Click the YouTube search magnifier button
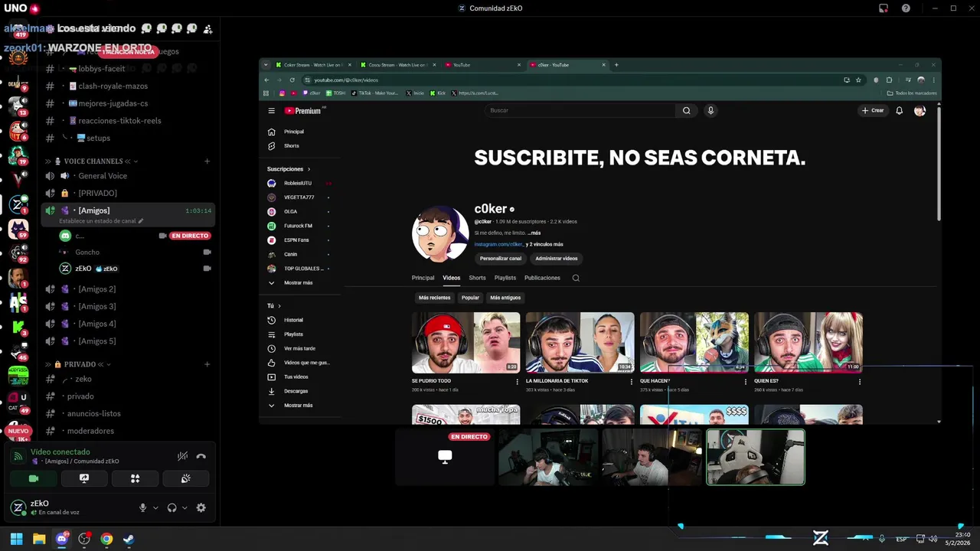Image resolution: width=980 pixels, height=551 pixels. coord(687,110)
